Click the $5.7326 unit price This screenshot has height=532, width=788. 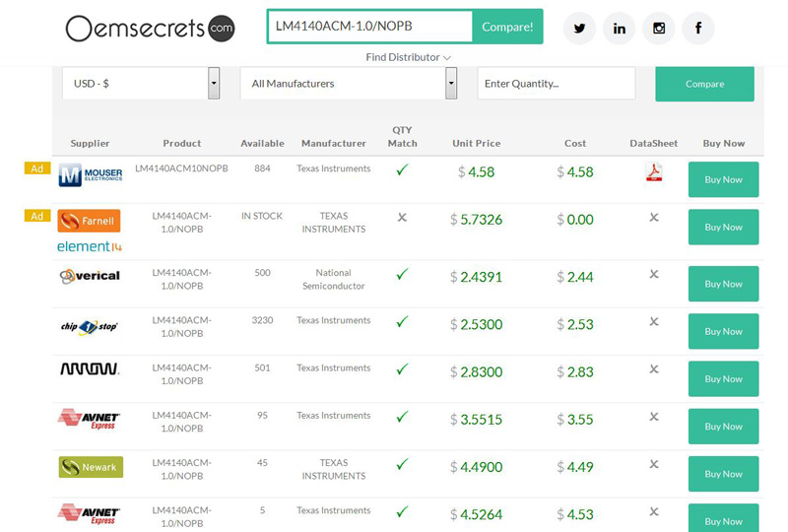476,220
